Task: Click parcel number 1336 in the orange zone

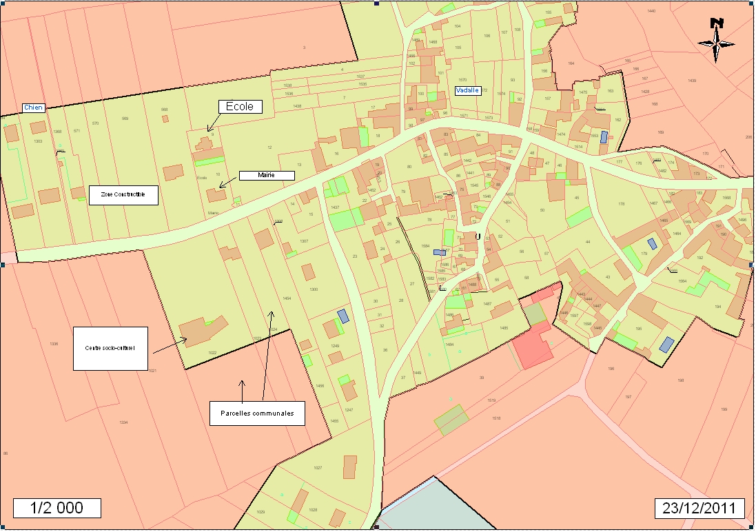Action: [54, 343]
